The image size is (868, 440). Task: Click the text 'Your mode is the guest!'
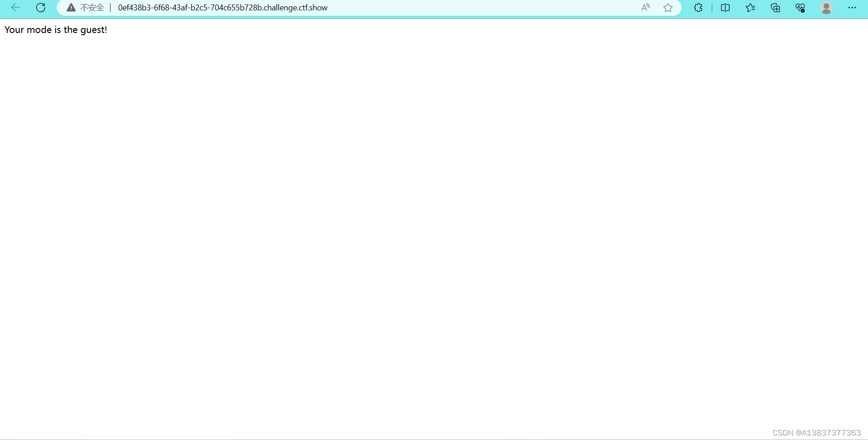[56, 30]
